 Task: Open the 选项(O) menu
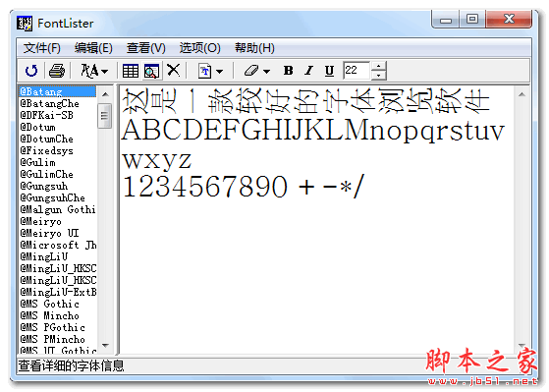click(x=200, y=48)
